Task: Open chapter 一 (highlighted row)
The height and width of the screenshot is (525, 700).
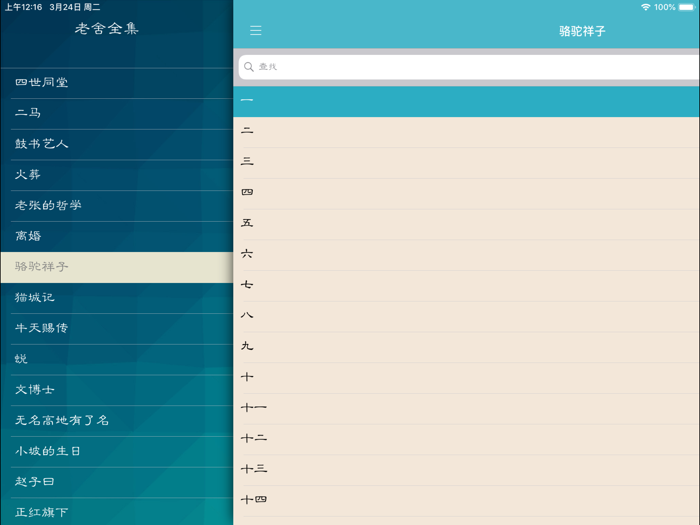Action: pos(467,102)
